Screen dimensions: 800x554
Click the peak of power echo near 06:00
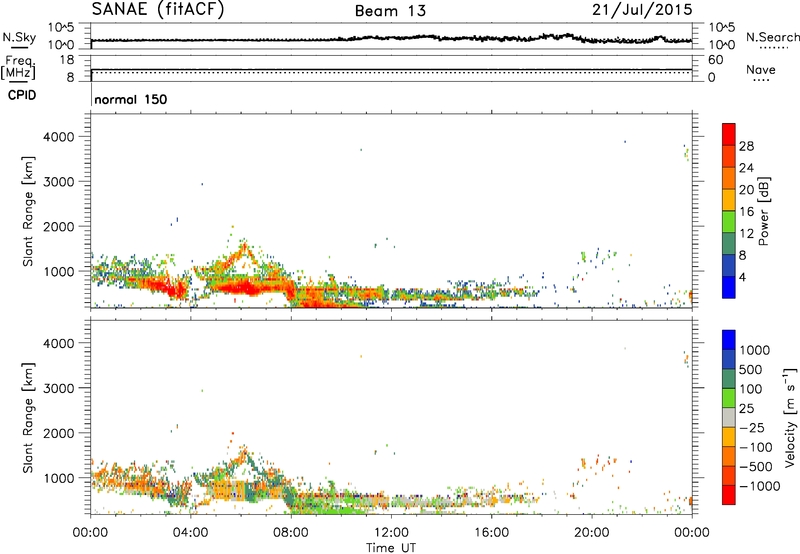click(244, 246)
